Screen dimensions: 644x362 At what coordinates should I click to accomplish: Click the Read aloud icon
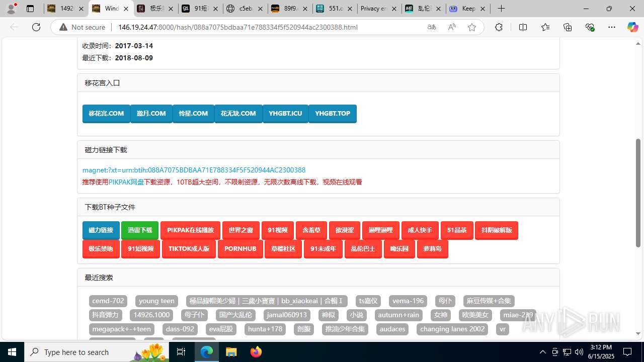[x=452, y=27]
